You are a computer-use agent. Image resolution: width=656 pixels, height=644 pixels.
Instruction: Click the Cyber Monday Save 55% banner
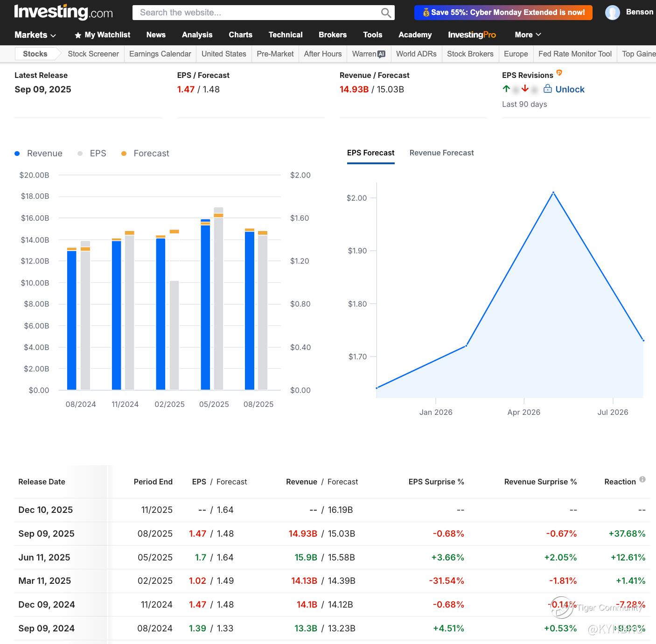[x=503, y=13]
